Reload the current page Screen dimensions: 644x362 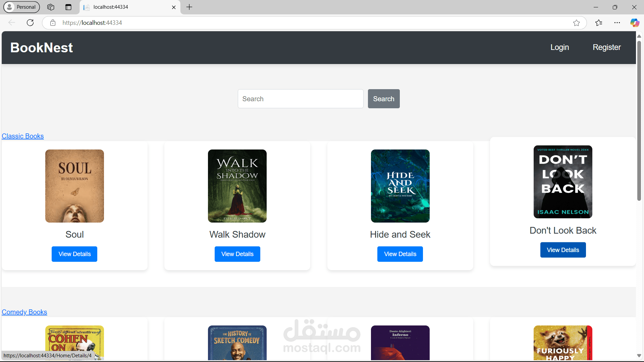coord(30,23)
